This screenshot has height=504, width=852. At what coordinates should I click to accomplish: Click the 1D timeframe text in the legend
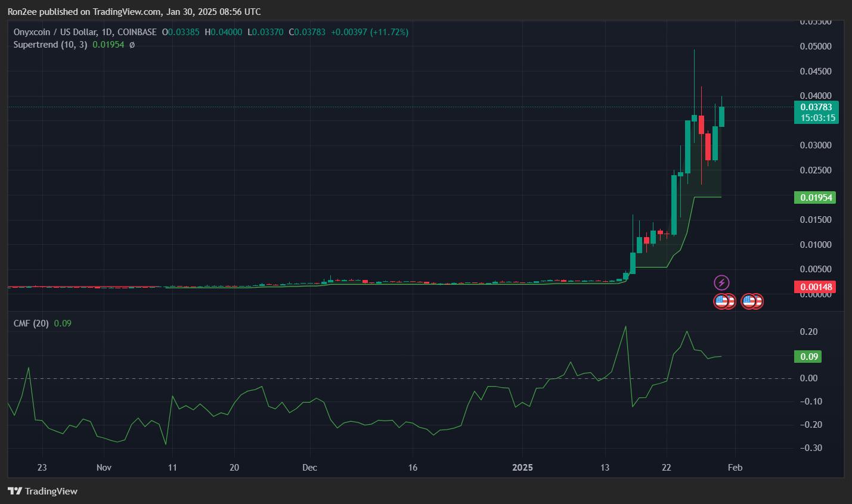(x=107, y=32)
